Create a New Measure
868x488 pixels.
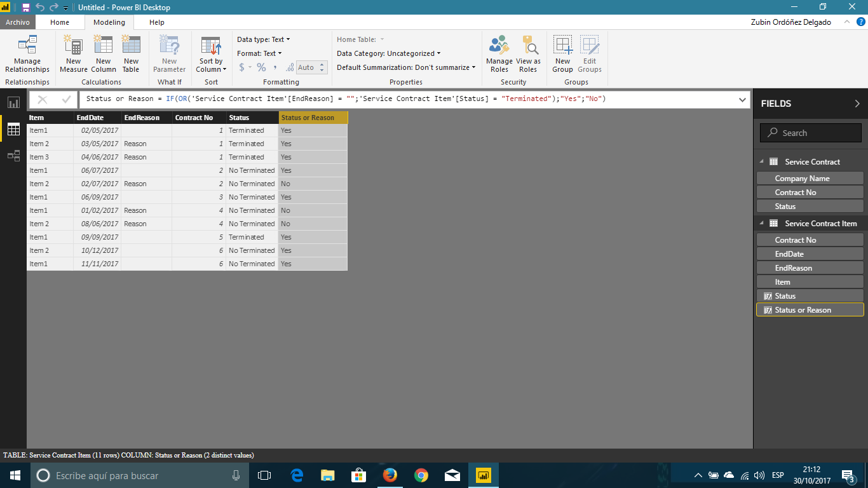tap(74, 55)
